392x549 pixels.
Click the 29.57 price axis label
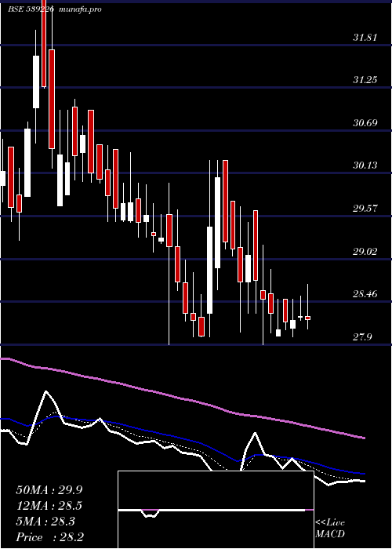pyautogui.click(x=365, y=209)
